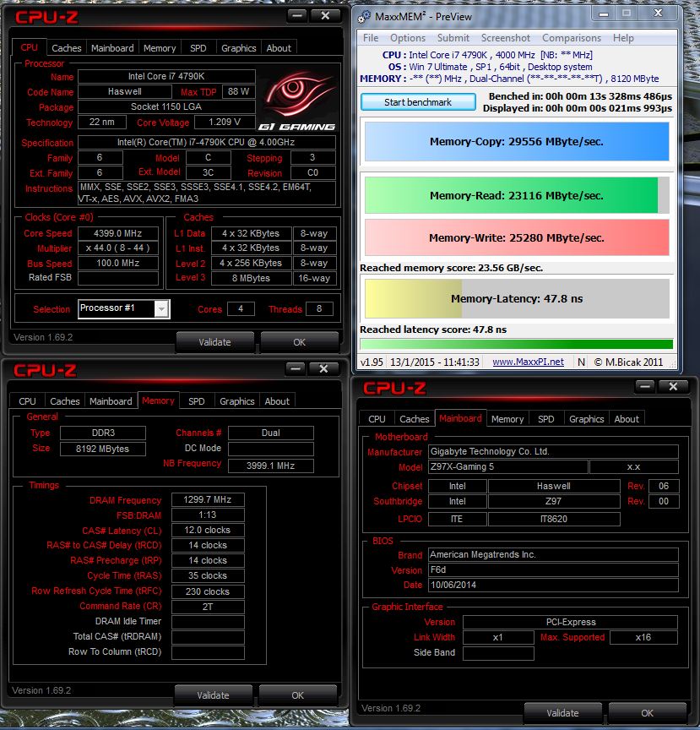The height and width of the screenshot is (730, 700).
Task: Minimize the MaxxMEM window
Action: click(603, 14)
